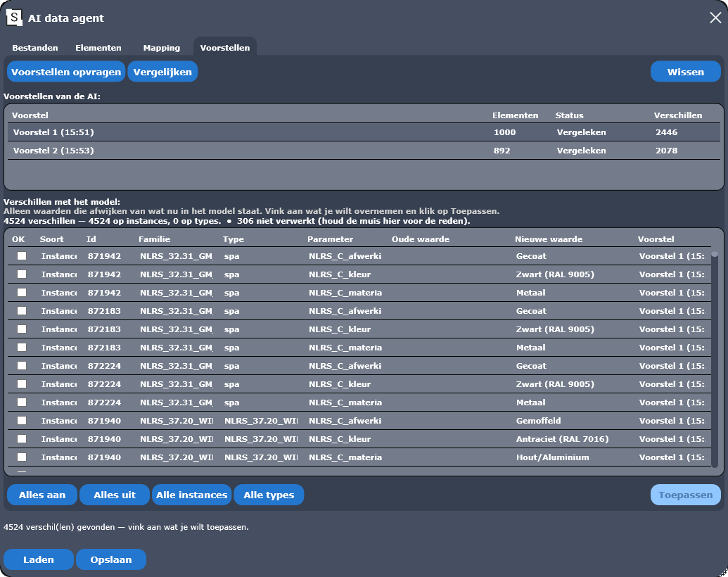Select the Voorstel 1 (15:51) row
728x577 pixels.
pyautogui.click(x=364, y=132)
